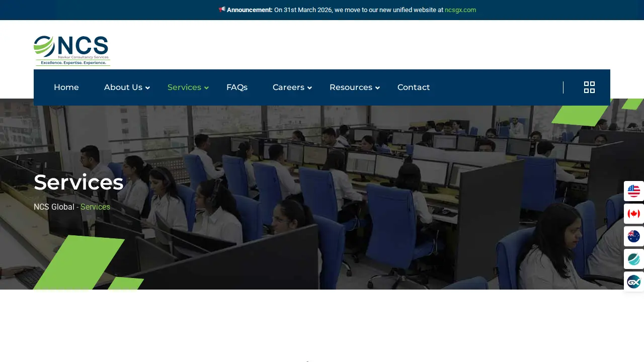Click the teal leaf logo side icon
This screenshot has height=362, width=644.
pos(634,259)
